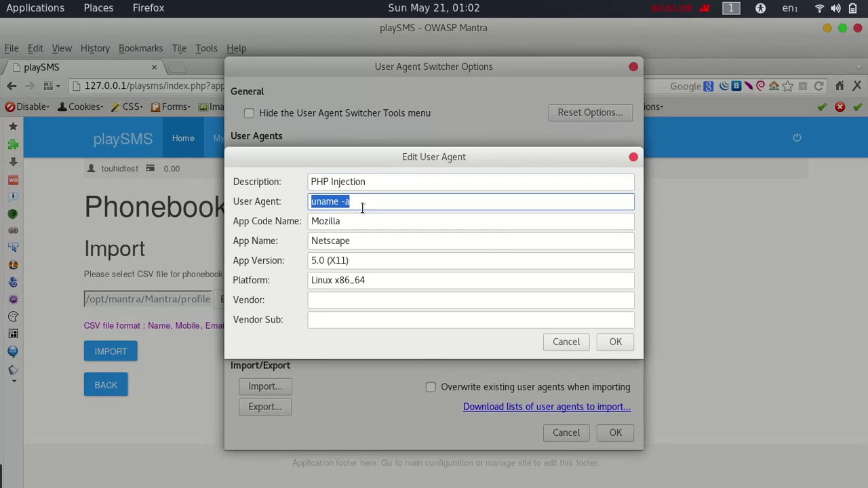Open the tab list dropdown arrow

click(861, 67)
